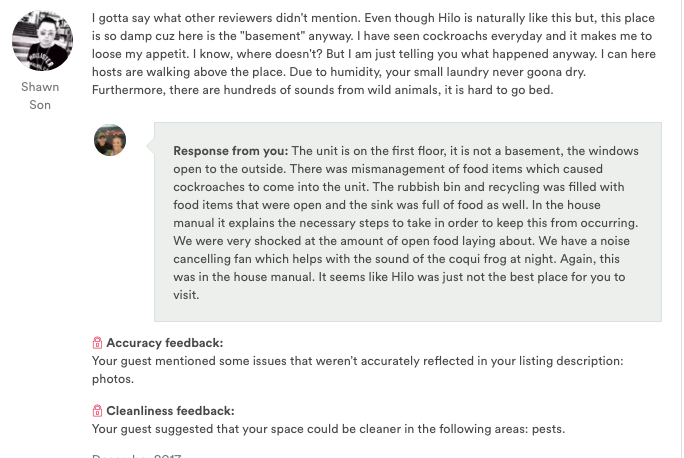This screenshot has width=684, height=458.
Task: Click the lock icon beside Accuracy feedback
Action: point(97,343)
